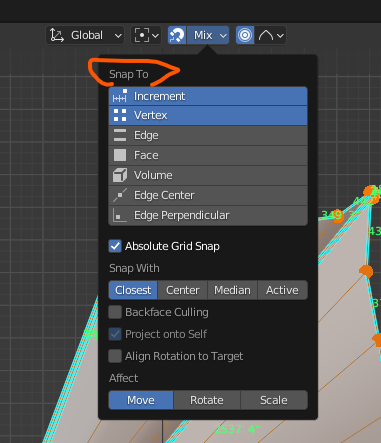The height and width of the screenshot is (443, 381).
Task: Toggle Scale in Affect options
Action: pyautogui.click(x=274, y=400)
